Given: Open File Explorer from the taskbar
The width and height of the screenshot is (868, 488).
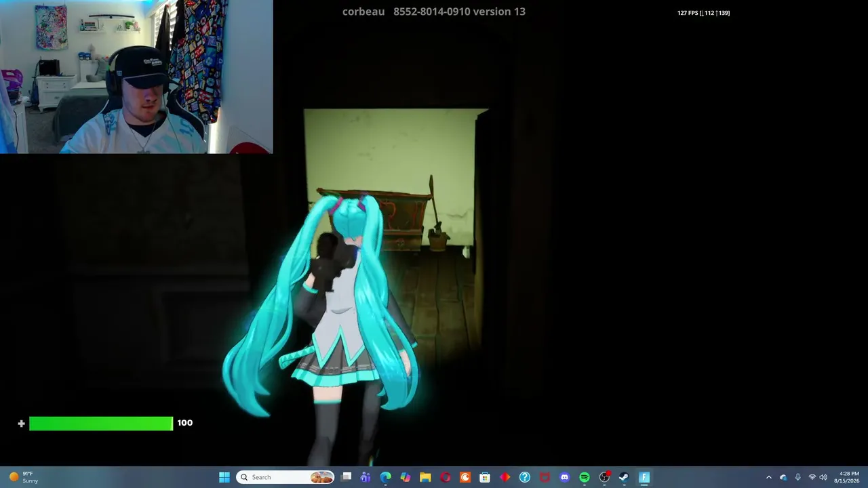Looking at the screenshot, I should pos(425,477).
